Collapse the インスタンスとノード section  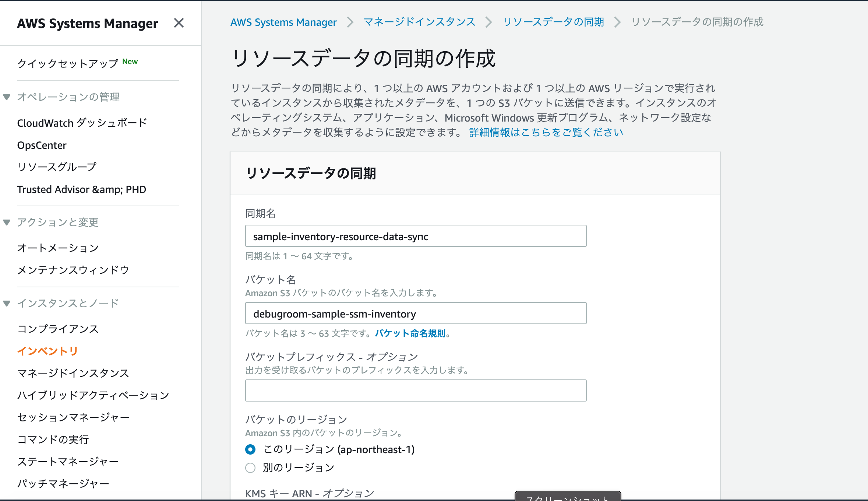pyautogui.click(x=7, y=304)
